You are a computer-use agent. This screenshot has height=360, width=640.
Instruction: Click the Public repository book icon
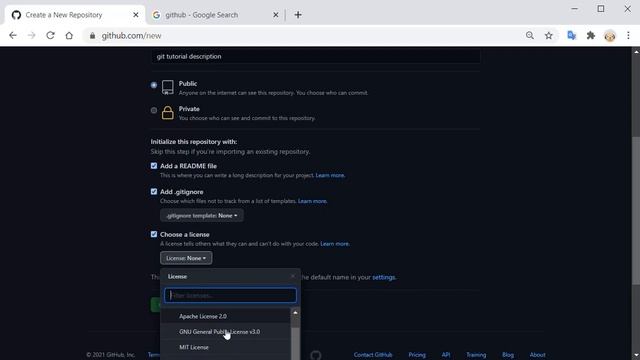(167, 87)
